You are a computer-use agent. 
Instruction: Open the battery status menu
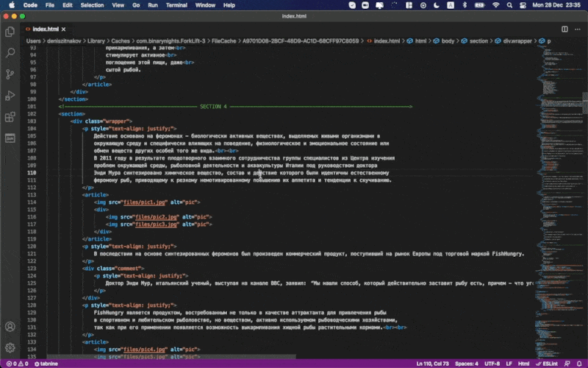tap(480, 5)
